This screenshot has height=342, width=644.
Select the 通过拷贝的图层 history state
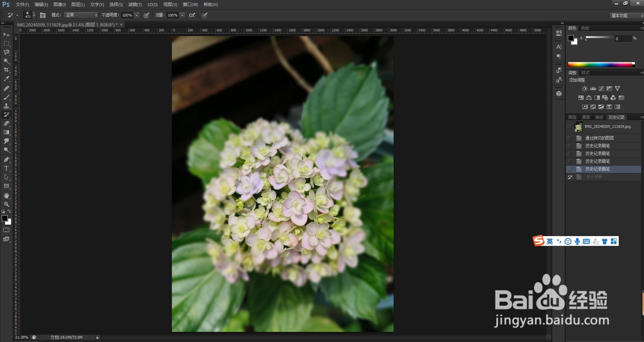(x=604, y=138)
